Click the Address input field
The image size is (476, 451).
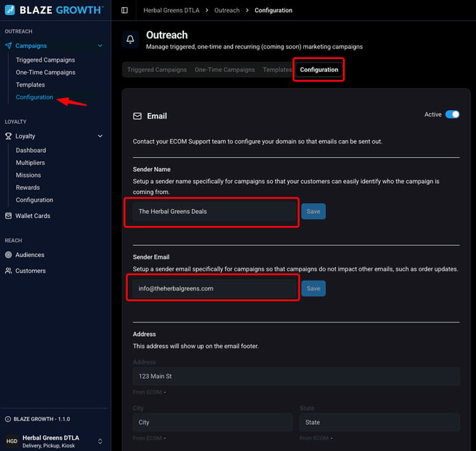click(296, 376)
